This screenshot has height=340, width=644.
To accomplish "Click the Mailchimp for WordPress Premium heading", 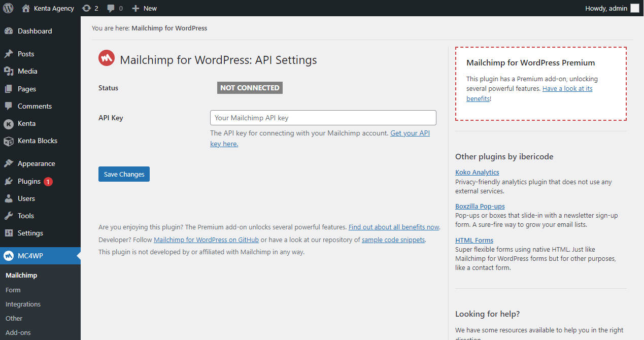I will coord(531,63).
